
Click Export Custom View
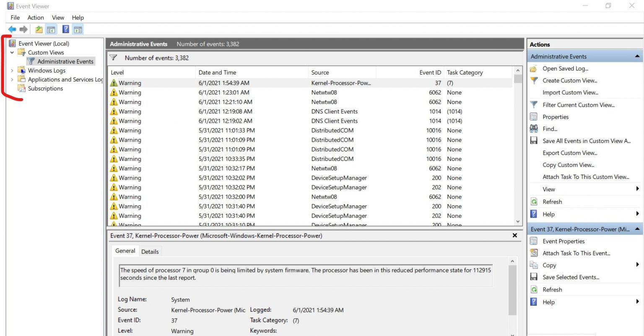click(x=570, y=153)
